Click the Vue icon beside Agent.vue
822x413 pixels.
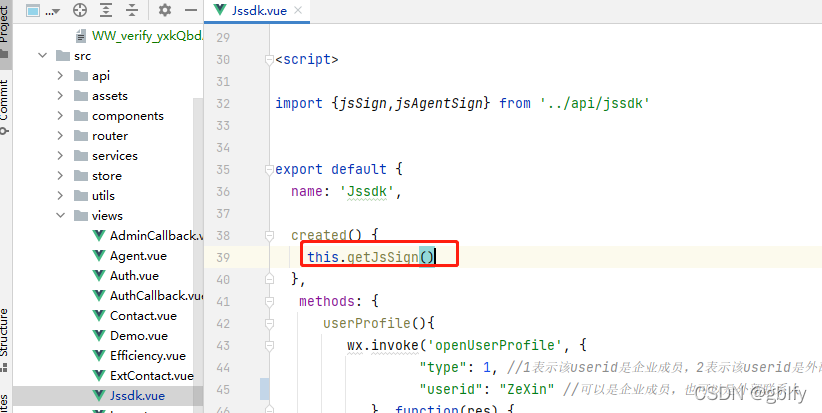98,256
